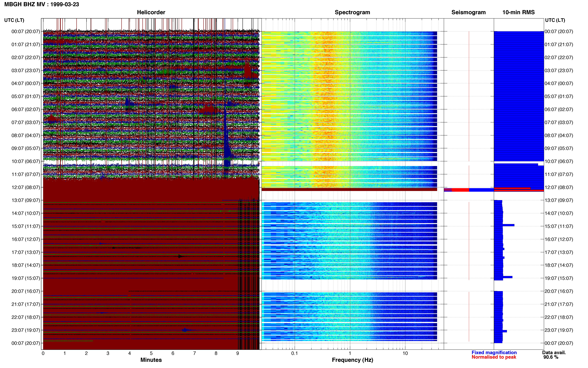Image resolution: width=588 pixels, height=368 pixels.
Task: Click the right '21:07 (17:07)' time label
Action: [559, 304]
